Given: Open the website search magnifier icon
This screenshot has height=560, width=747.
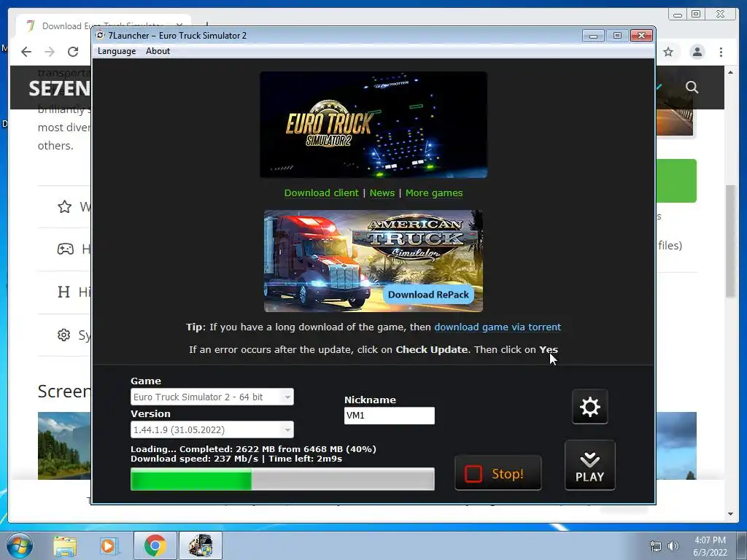Looking at the screenshot, I should (x=692, y=87).
